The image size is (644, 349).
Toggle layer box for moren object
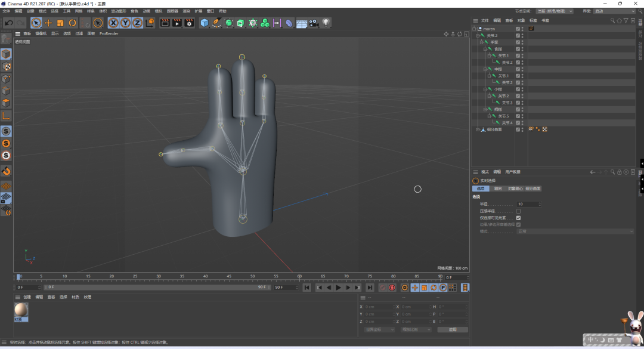coord(518,29)
